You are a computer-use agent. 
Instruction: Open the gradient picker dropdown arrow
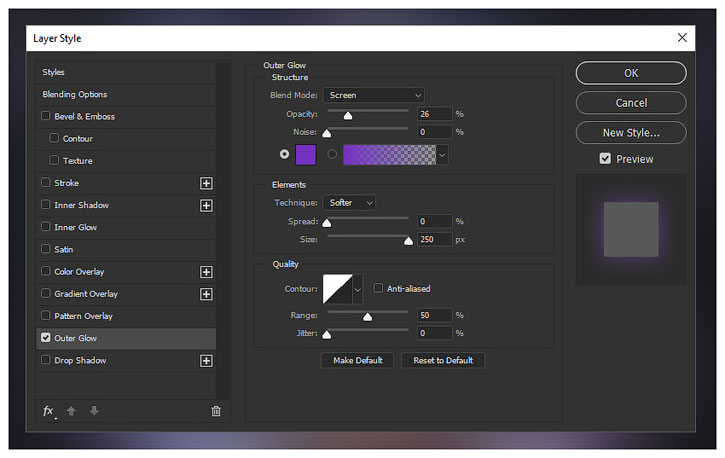442,155
